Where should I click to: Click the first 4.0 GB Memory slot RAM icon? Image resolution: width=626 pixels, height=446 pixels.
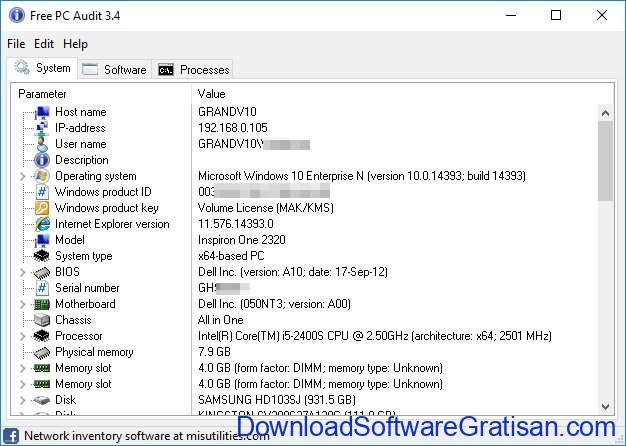(x=42, y=368)
